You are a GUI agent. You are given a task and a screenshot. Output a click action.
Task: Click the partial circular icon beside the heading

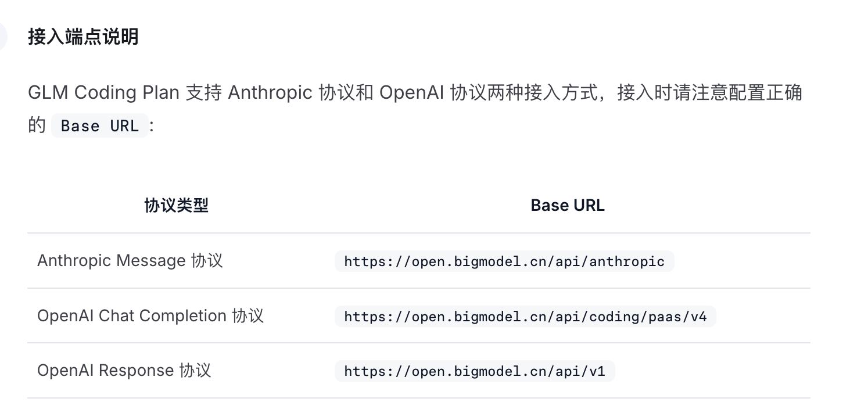point(3,37)
